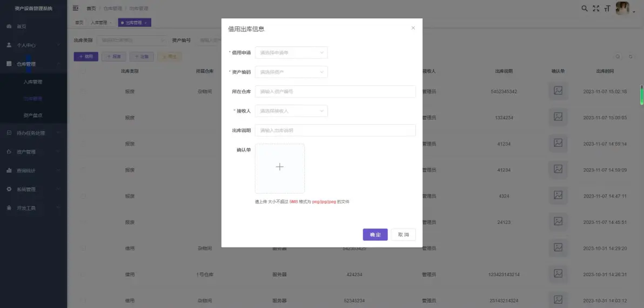The image size is (644, 308).
Task: Open 资产盘点 in the sidebar submenu
Action: (33, 115)
